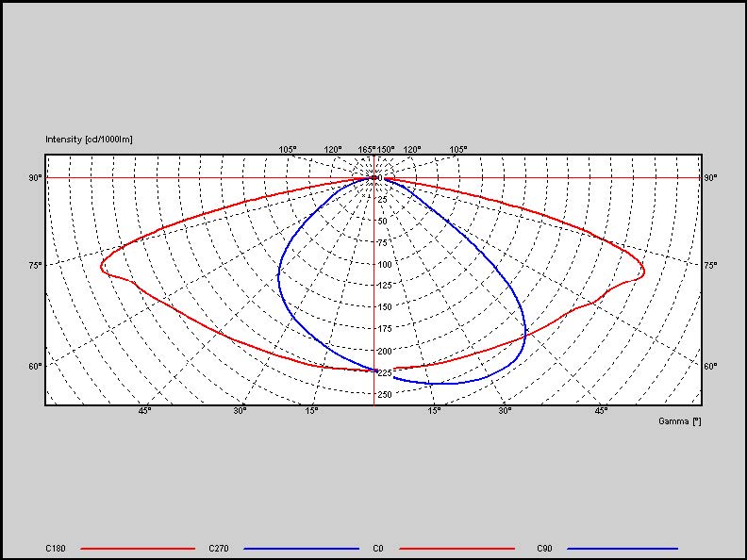
Task: Click the polar origin point at 0
Action: (375, 177)
